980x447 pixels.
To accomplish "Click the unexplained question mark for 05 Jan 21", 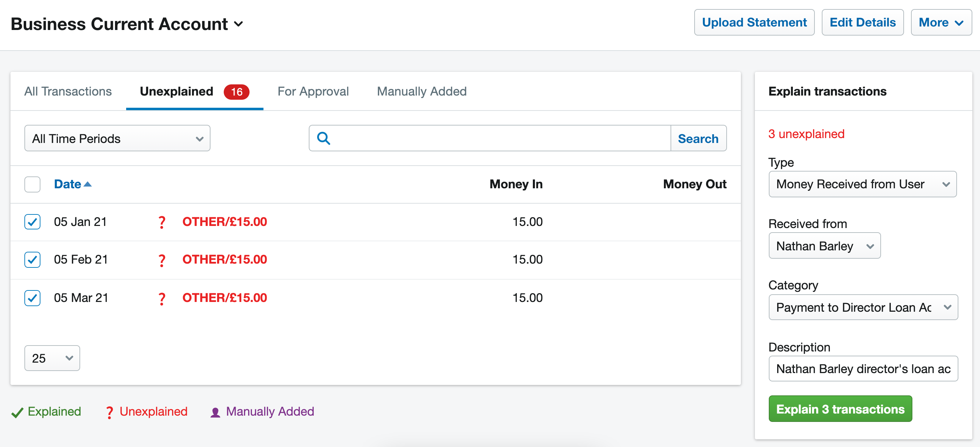I will 162,222.
